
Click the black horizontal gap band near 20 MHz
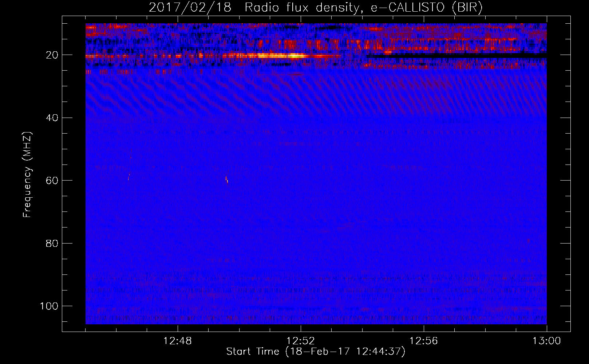[457, 56]
